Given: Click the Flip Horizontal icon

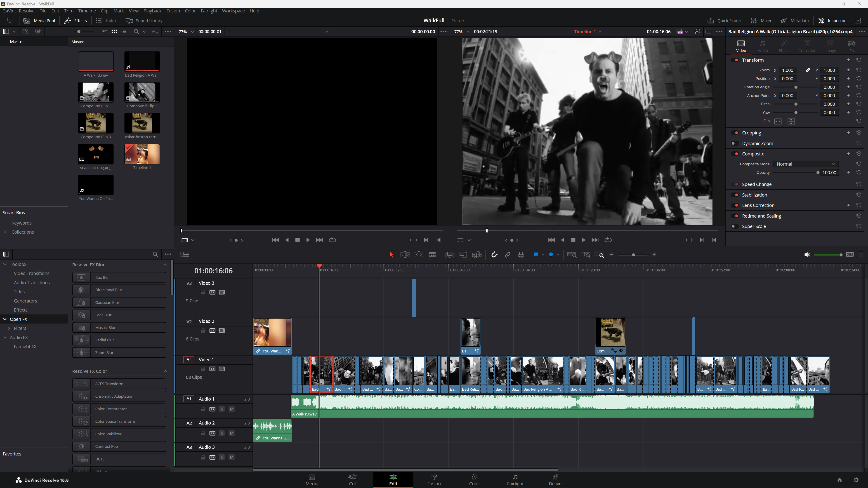Looking at the screenshot, I should point(778,121).
